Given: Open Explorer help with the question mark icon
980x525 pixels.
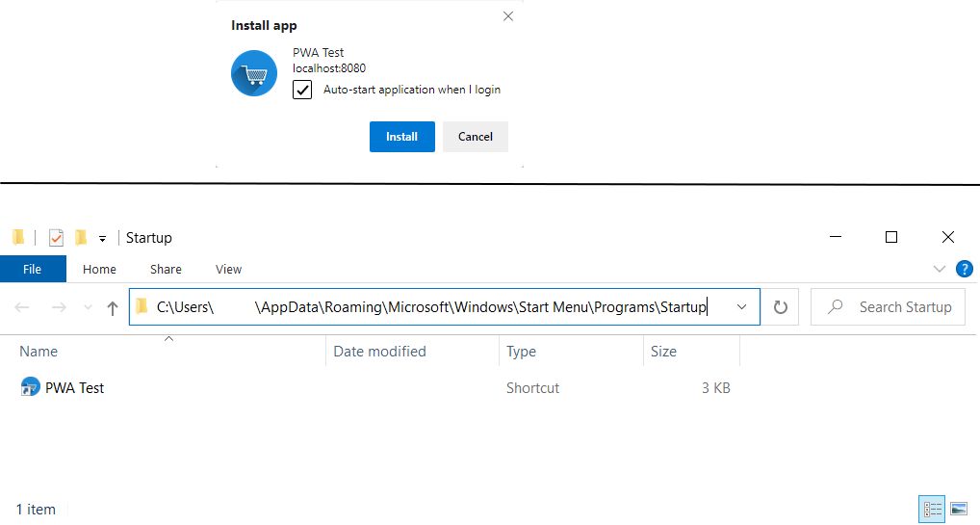Looking at the screenshot, I should pyautogui.click(x=965, y=269).
